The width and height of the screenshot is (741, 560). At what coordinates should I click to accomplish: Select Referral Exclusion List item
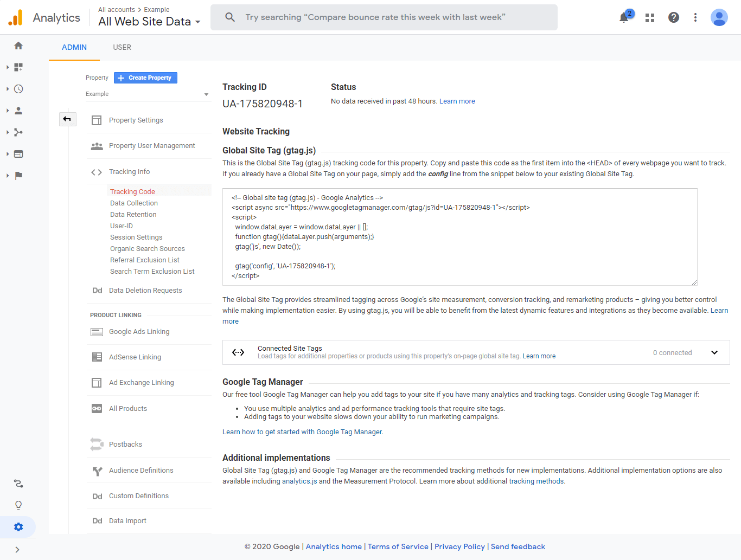[x=145, y=260]
